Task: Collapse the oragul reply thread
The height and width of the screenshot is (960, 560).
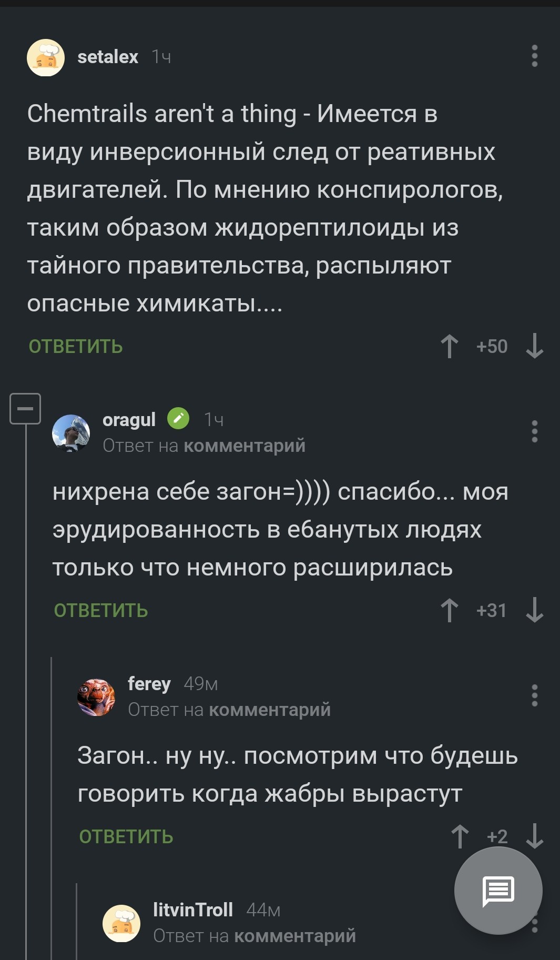Action: (x=25, y=408)
